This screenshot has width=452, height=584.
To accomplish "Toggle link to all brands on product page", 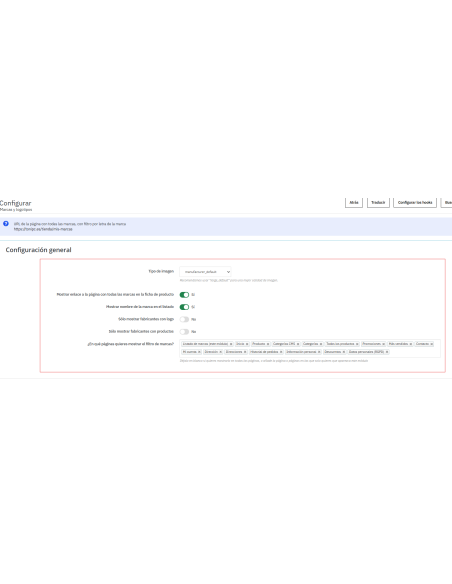I will point(184,295).
